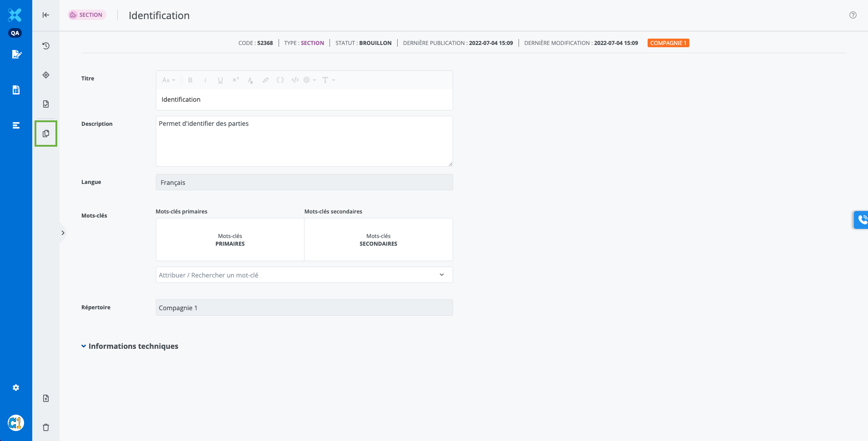Open the font size Aa dropdown

pos(169,80)
